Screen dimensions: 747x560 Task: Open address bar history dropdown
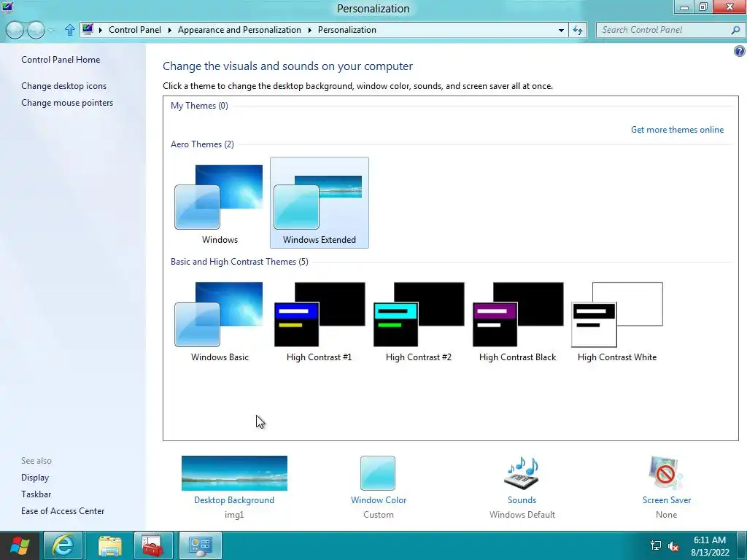561,30
